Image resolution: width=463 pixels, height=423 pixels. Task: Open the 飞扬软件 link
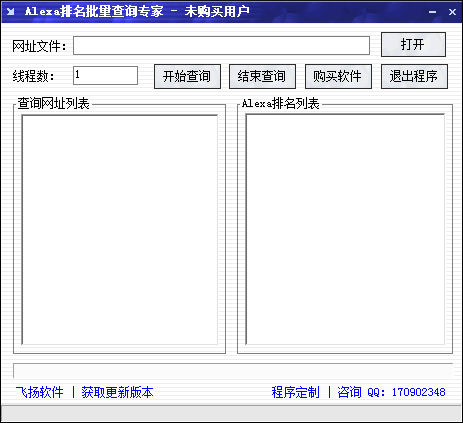(x=40, y=392)
